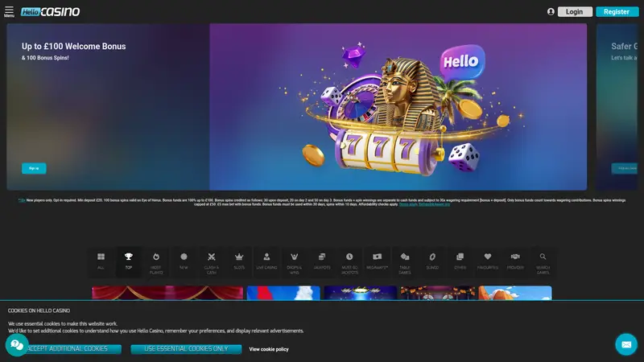This screenshot has width=644, height=362.
Task: Open the orange rock game thumbnail
Action: point(515,293)
